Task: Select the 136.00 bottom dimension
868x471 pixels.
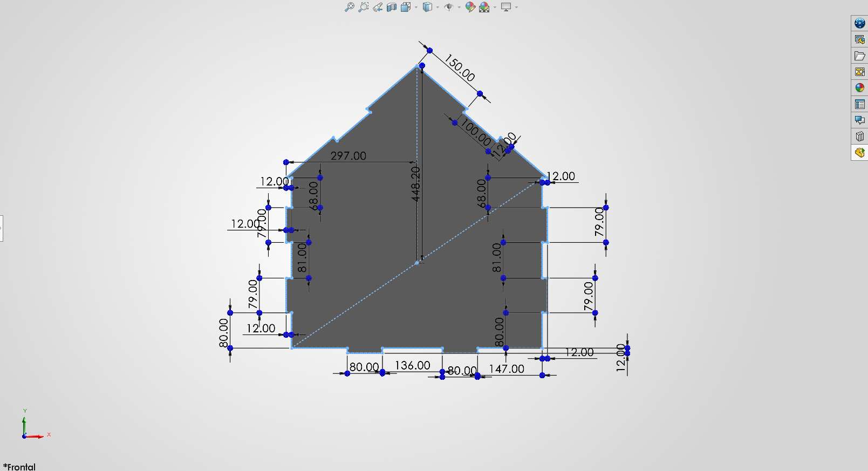Action: pyautogui.click(x=412, y=365)
